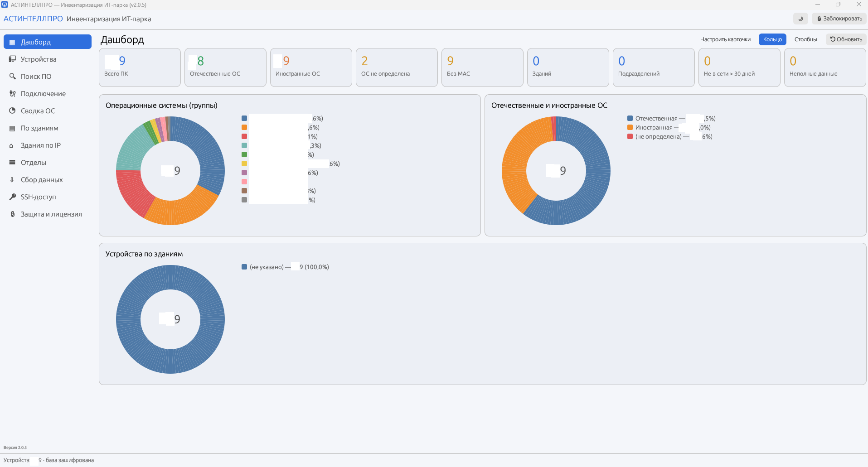Click the Поиск ПО magnifier icon
This screenshot has width=868, height=467.
(x=12, y=77)
